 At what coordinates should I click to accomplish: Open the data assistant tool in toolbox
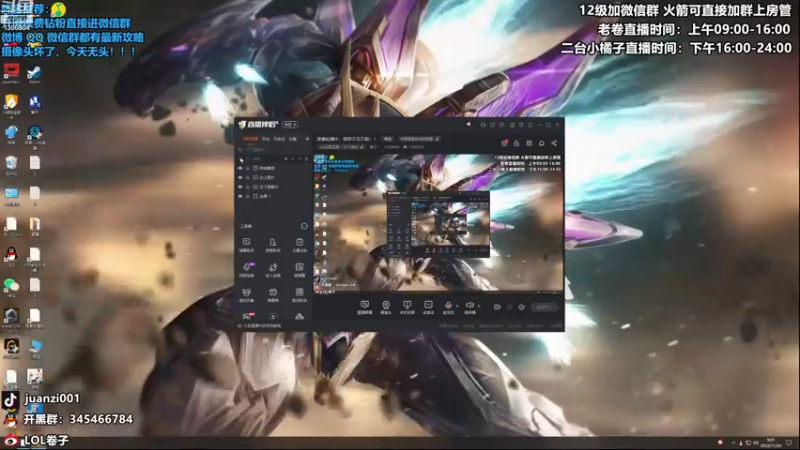(x=299, y=295)
